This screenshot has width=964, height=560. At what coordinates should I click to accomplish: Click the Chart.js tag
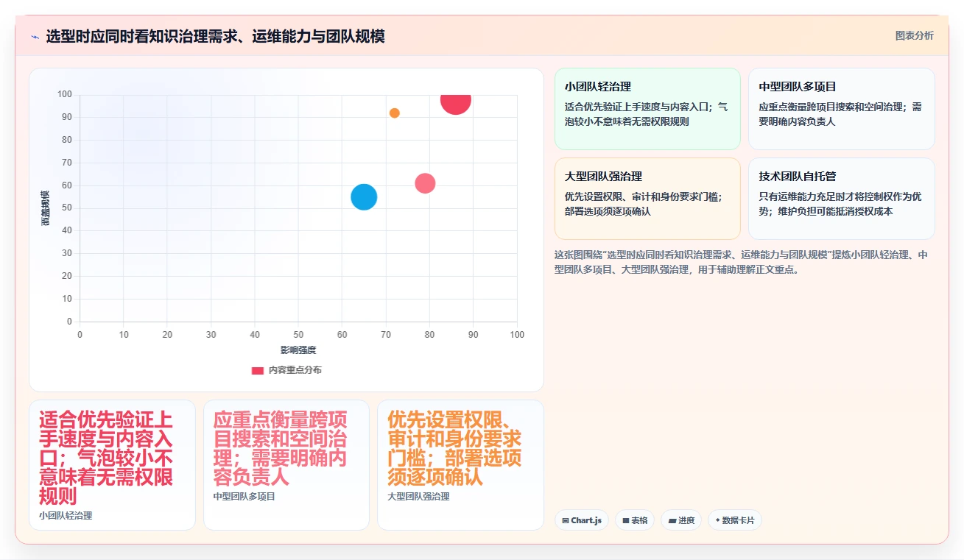[x=582, y=520]
